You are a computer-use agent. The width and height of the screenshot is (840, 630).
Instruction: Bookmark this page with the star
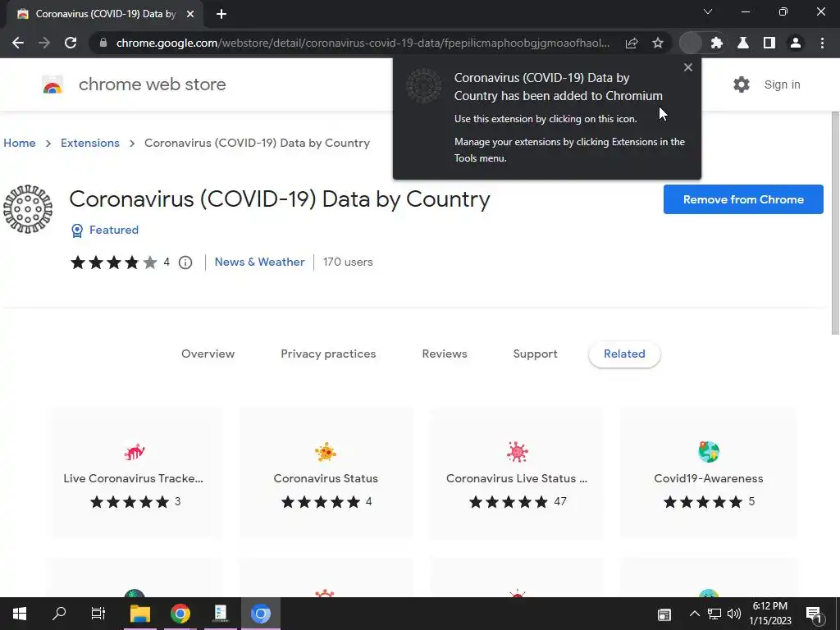658,43
